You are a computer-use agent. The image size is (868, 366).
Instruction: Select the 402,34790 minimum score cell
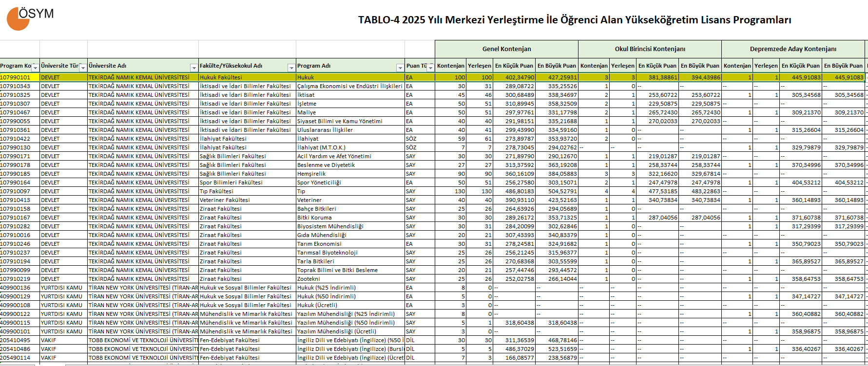tap(514, 77)
